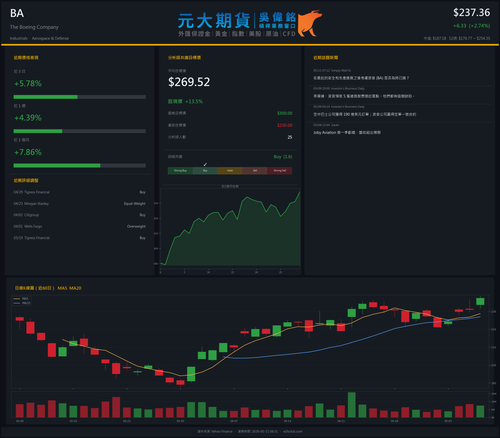The image size is (500, 438).
Task: Open the Joby Aviation news headline
Action: click(347, 132)
